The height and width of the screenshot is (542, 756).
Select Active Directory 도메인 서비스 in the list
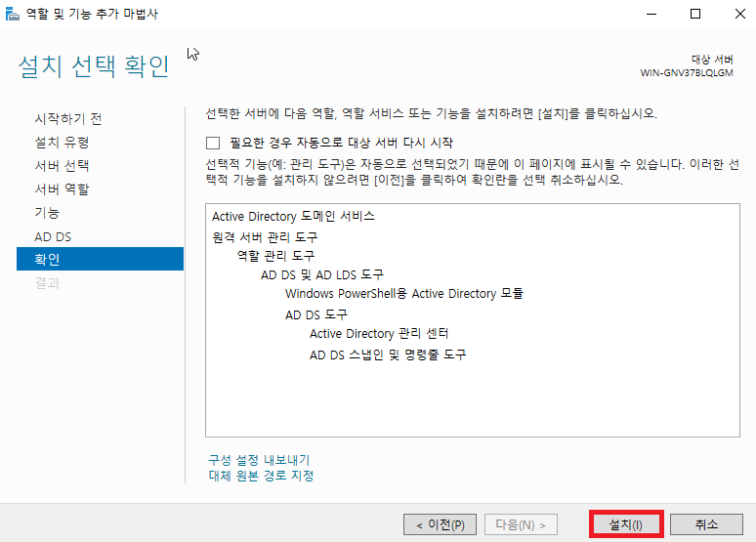click(x=293, y=216)
